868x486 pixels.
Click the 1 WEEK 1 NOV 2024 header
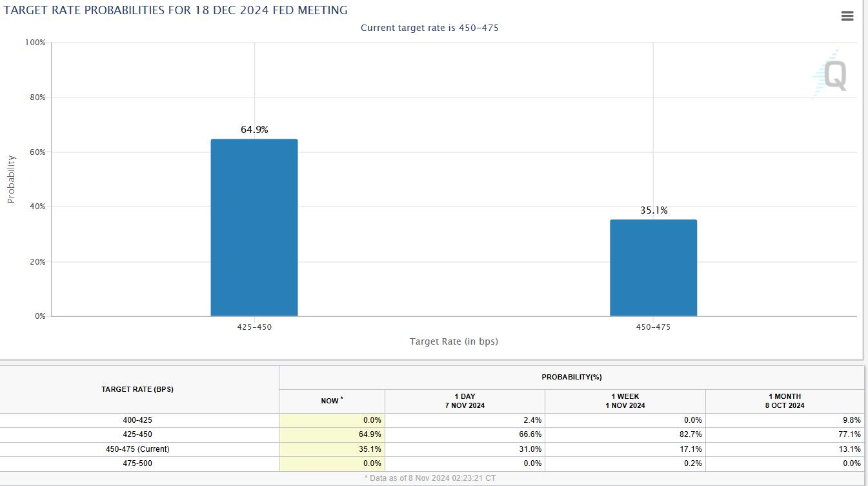[x=625, y=401]
